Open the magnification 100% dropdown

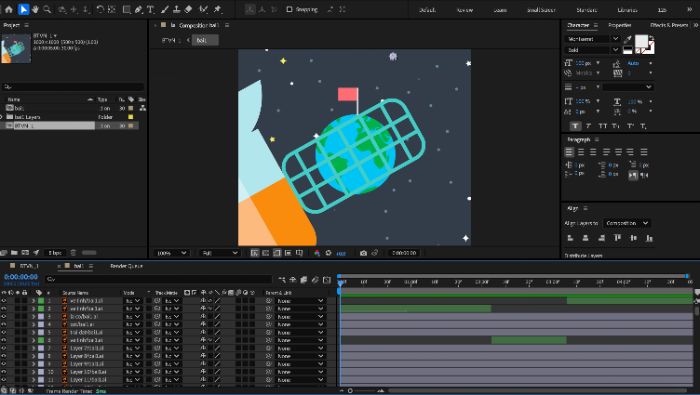click(x=171, y=253)
